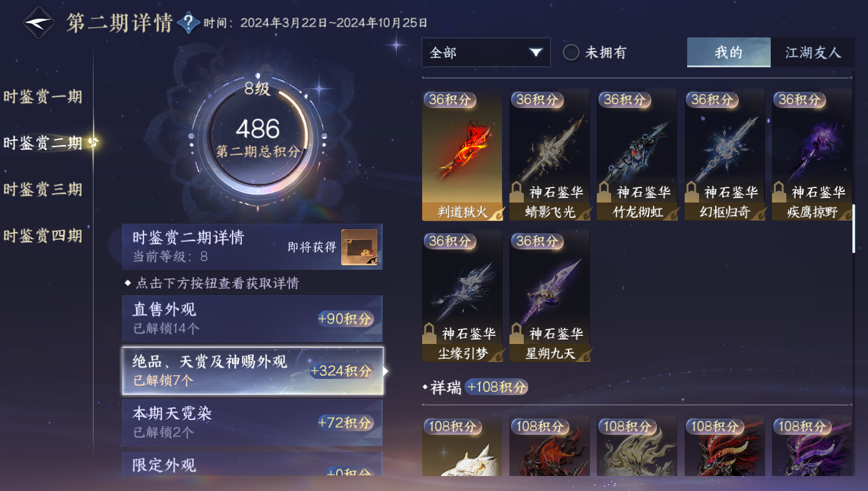Expand the 直售外观 points category
Screen dimensions: 868x491
(x=253, y=318)
